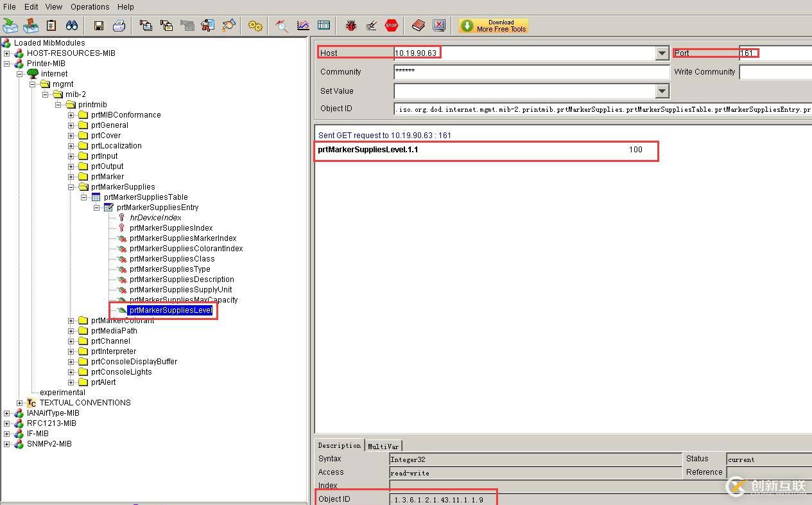Switch to the MultiVar tab
Image resolution: width=812 pixels, height=505 pixels.
tap(383, 446)
